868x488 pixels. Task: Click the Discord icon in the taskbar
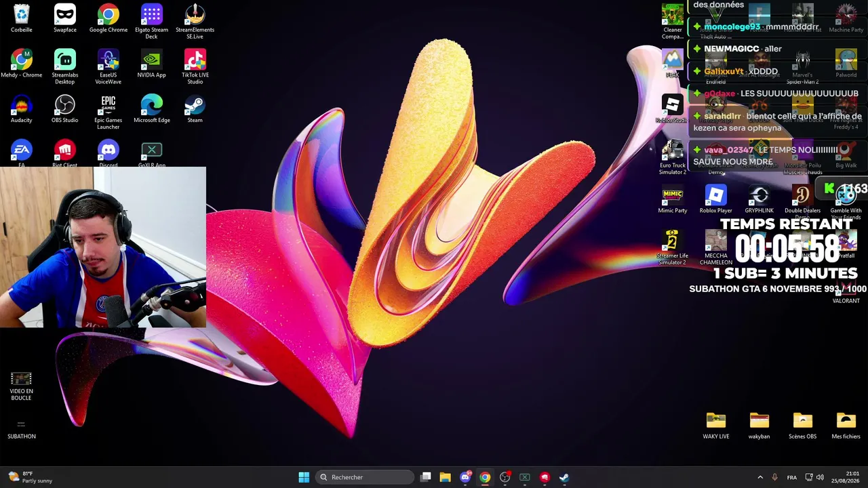[465, 477]
